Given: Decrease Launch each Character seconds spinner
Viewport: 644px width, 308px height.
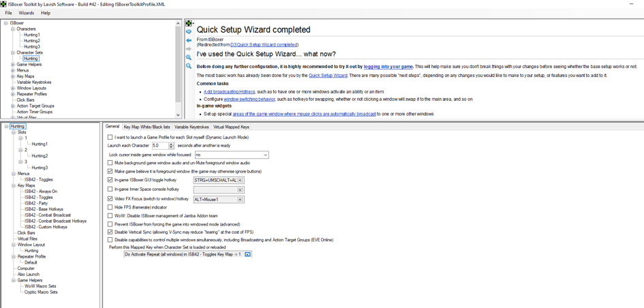Looking at the screenshot, I should click(171, 147).
